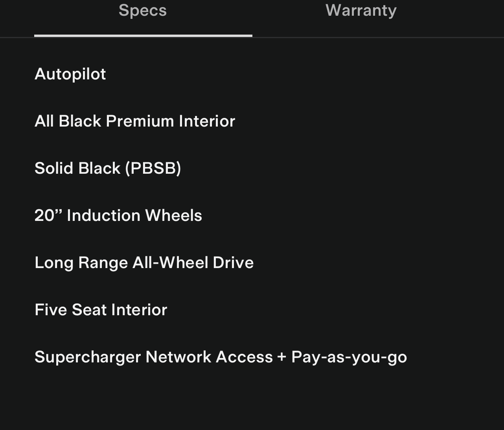Select All Black Premium Interior entry
504x430 pixels.
tap(135, 121)
